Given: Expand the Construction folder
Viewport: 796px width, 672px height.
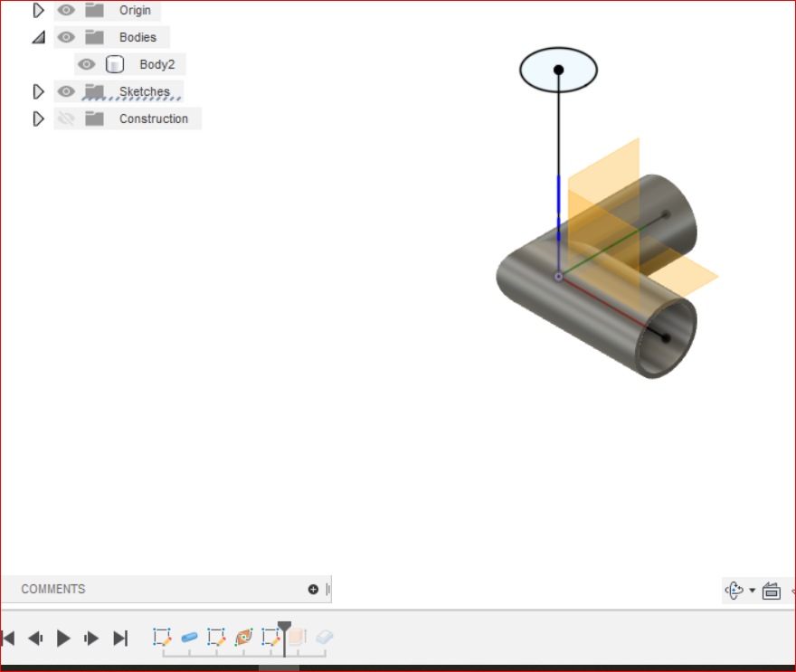Looking at the screenshot, I should tap(38, 118).
